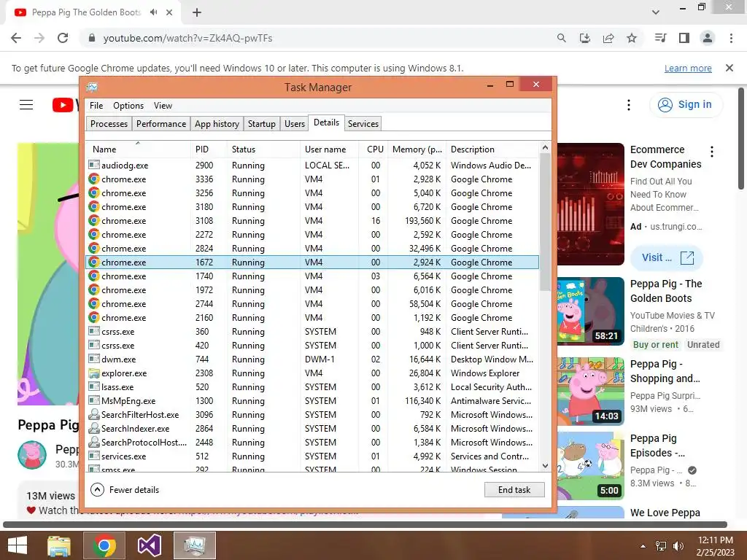The height and width of the screenshot is (560, 747).
Task: Sort by CPU column header
Action: pyautogui.click(x=373, y=149)
